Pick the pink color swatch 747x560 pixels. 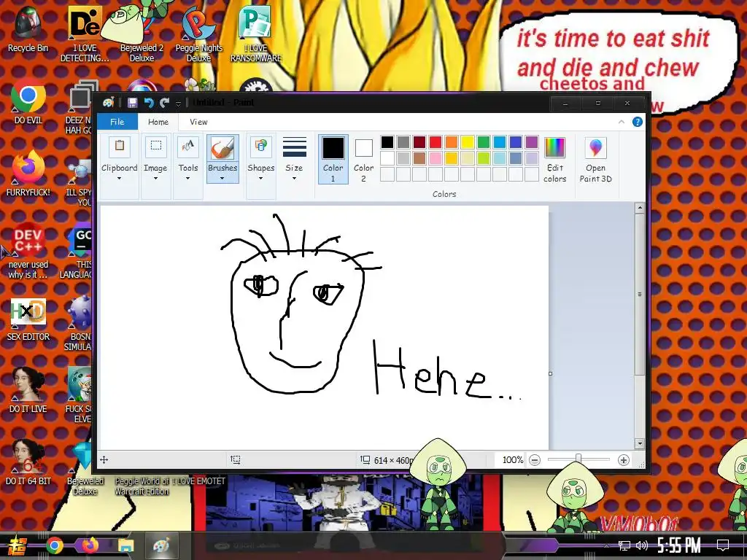pyautogui.click(x=436, y=158)
